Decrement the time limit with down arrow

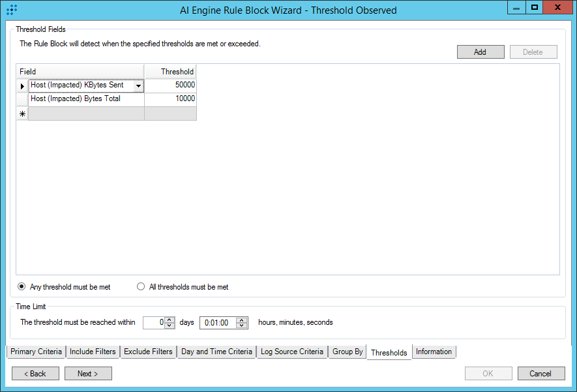click(x=243, y=325)
